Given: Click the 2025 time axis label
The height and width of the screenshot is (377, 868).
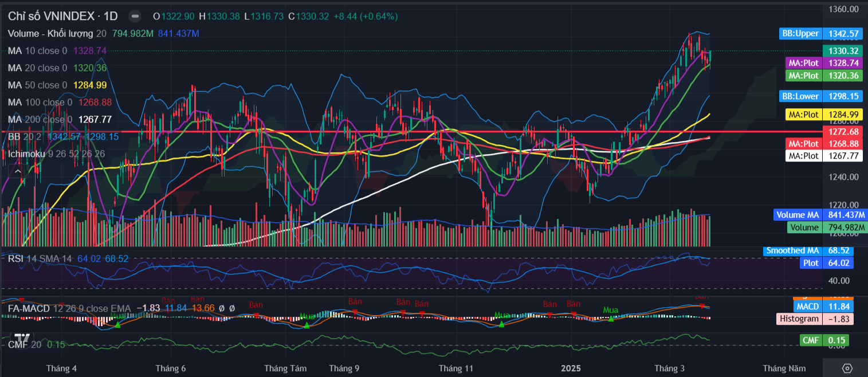Looking at the screenshot, I should click(x=571, y=368).
